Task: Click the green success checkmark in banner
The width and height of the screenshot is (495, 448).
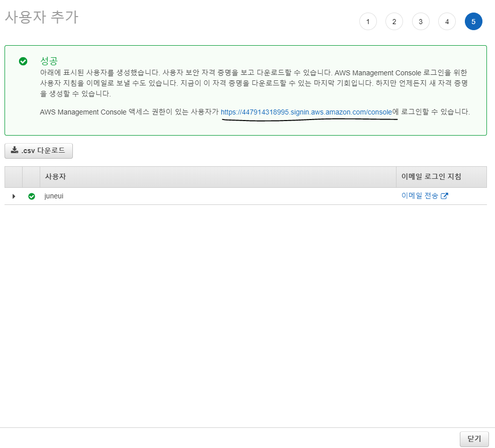Action: coord(23,61)
